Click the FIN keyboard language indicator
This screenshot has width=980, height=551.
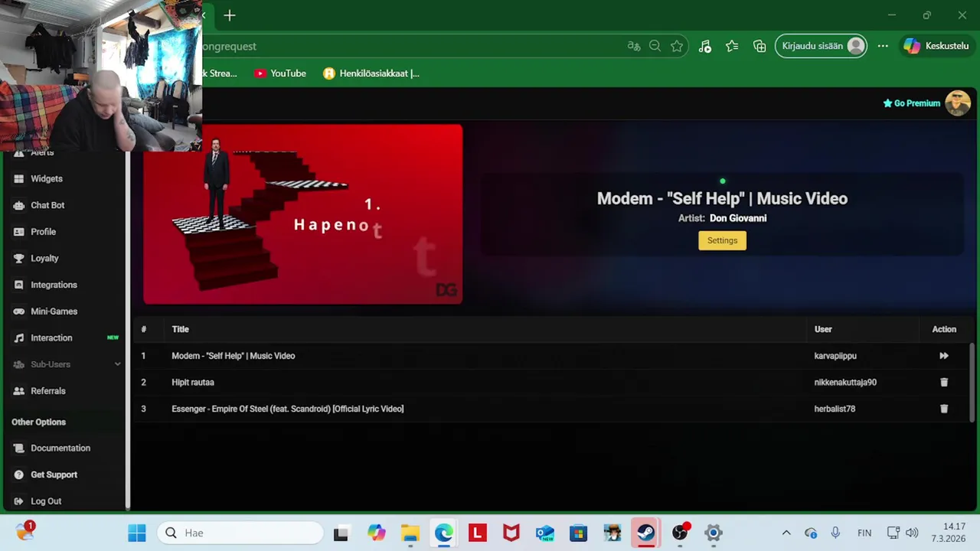(864, 533)
